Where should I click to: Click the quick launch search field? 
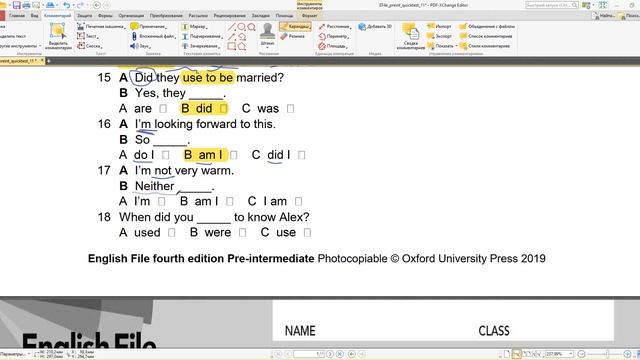[551, 5]
